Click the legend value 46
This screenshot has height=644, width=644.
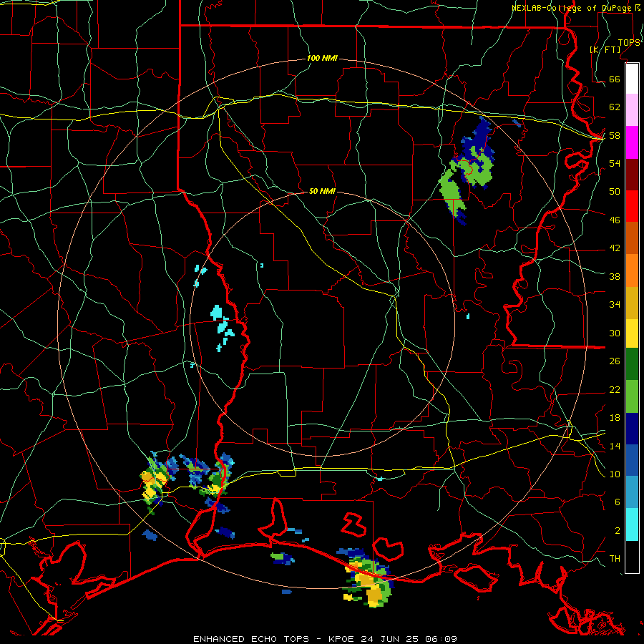point(615,220)
